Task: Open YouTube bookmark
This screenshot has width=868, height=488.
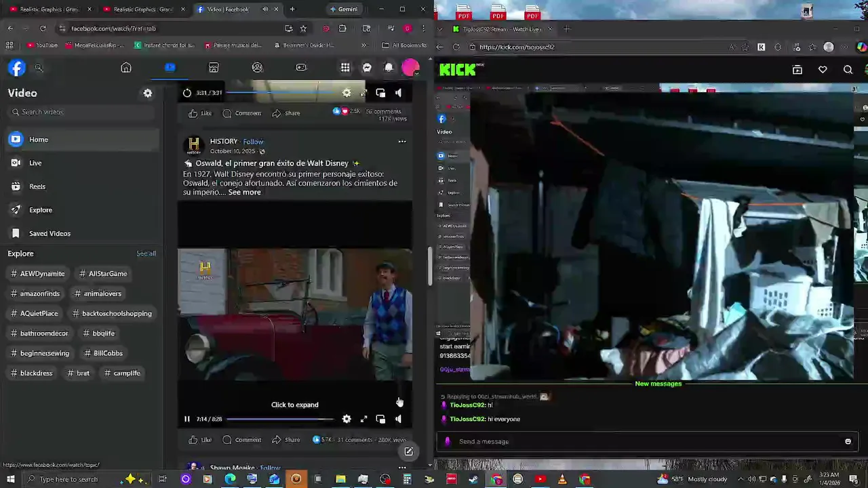Action: coord(42,45)
